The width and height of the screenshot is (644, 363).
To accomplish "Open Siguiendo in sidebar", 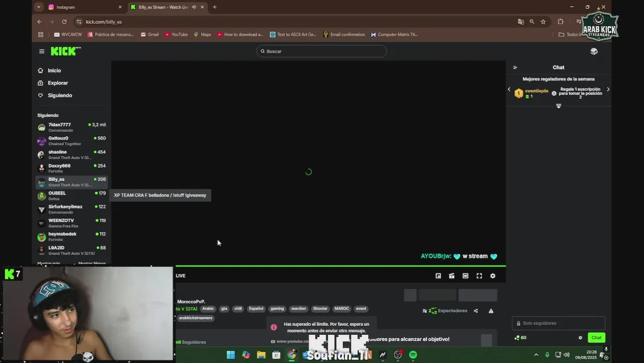I will pyautogui.click(x=54, y=95).
